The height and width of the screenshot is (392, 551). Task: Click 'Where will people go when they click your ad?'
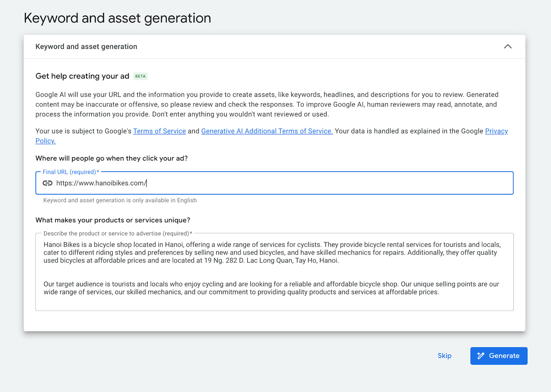coord(112,158)
